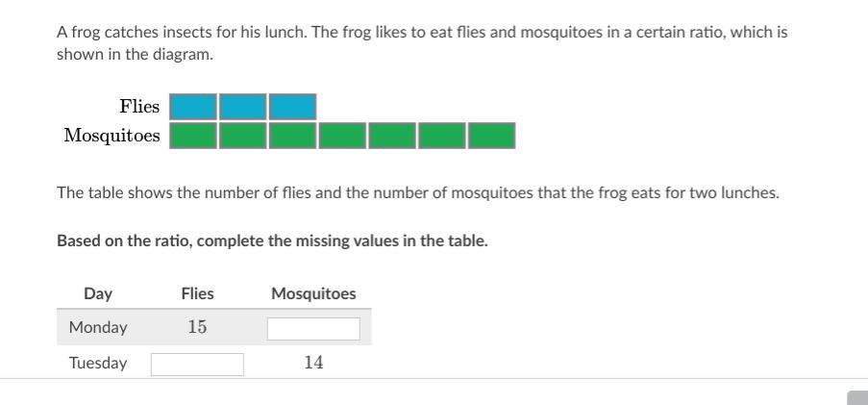
Task: Click the Flies label beside the diagram
Action: pyautogui.click(x=139, y=106)
